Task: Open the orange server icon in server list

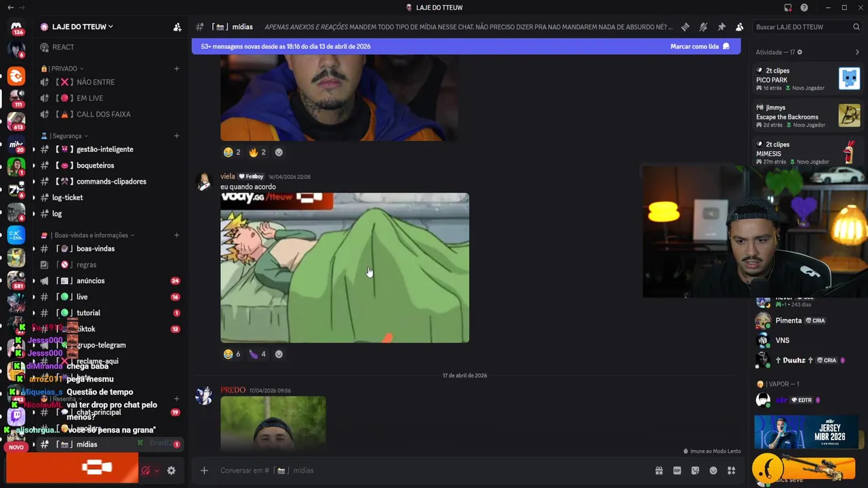Action: [x=16, y=75]
